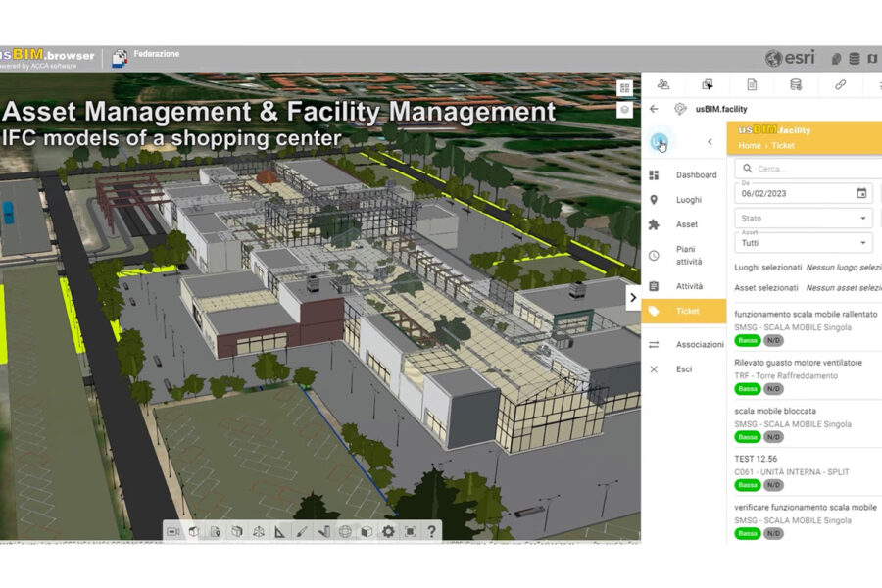This screenshot has height=588, width=882.
Task: Open Asset in the sidebar
Action: [684, 224]
